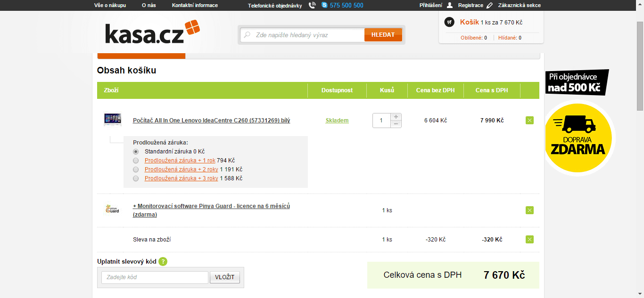Screen dimensions: 644x298
Task: Click Pinya Guard product logo thumbnail
Action: pyautogui.click(x=112, y=209)
